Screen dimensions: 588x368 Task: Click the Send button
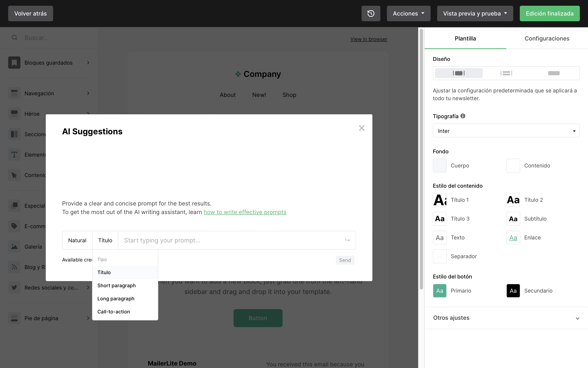[345, 260]
